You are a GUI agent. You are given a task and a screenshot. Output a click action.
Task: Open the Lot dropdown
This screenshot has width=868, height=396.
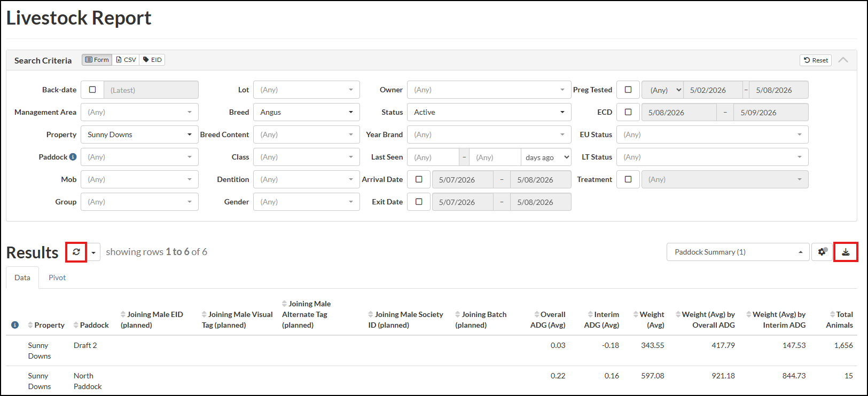click(x=307, y=90)
